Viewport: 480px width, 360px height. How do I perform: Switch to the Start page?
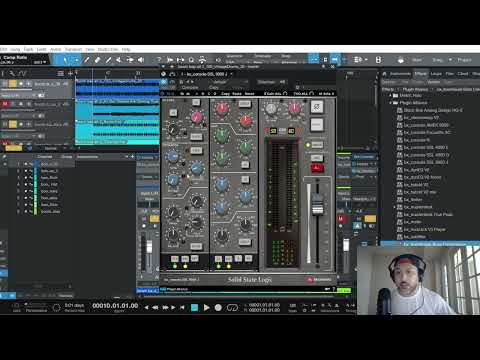(x=417, y=60)
